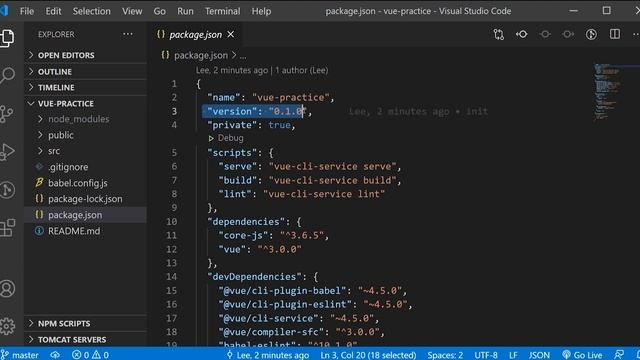Open the Edit menu
Screen dimensions: 640x360
[53, 11]
